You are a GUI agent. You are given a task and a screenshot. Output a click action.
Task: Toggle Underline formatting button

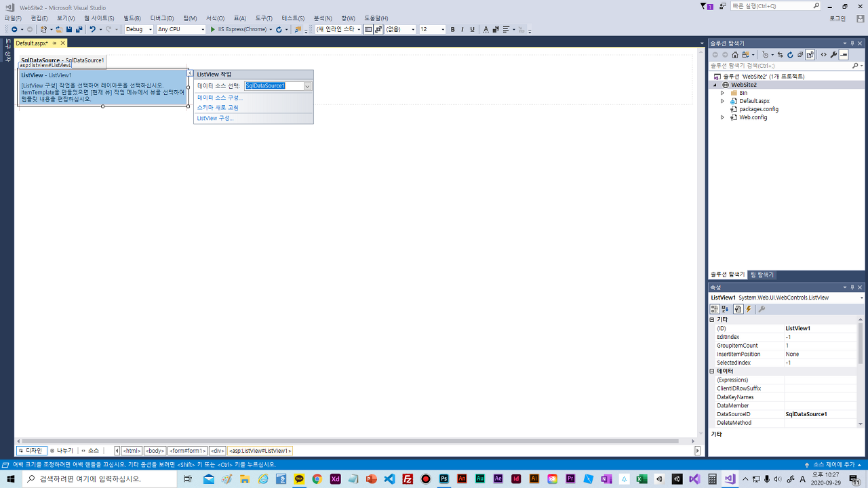pyautogui.click(x=473, y=30)
